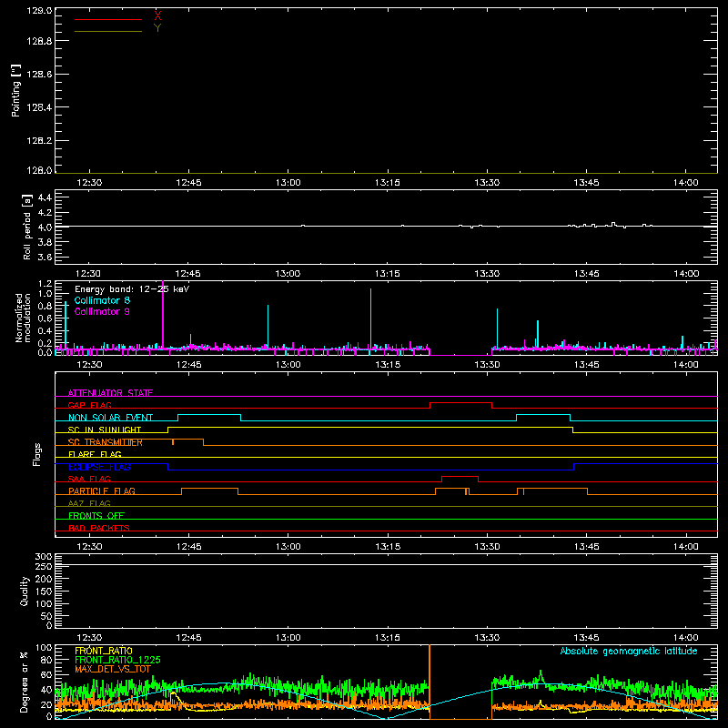
Task: Select the SC_TRANSMITTER flag label
Action: pos(106,442)
